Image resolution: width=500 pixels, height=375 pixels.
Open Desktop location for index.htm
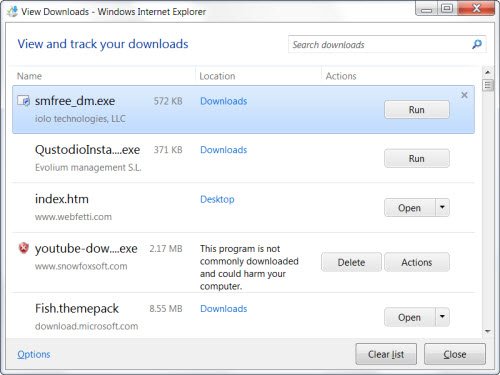[x=217, y=199]
